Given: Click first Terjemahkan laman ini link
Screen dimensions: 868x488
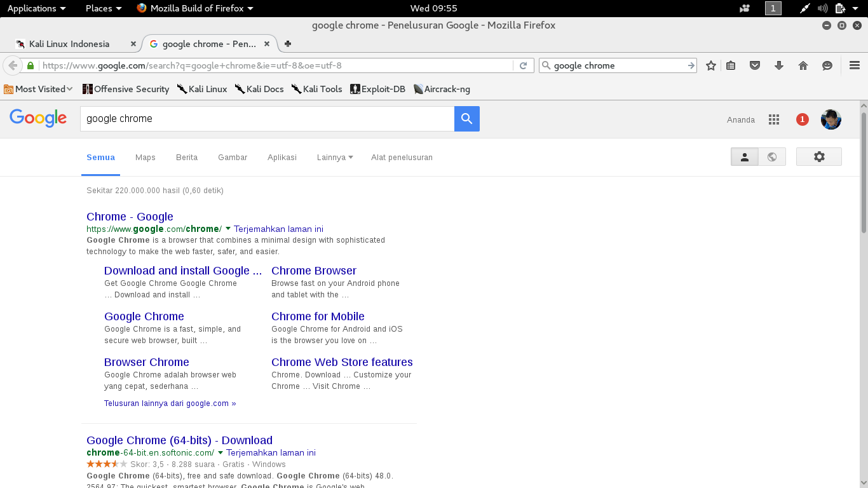Looking at the screenshot, I should pos(278,229).
